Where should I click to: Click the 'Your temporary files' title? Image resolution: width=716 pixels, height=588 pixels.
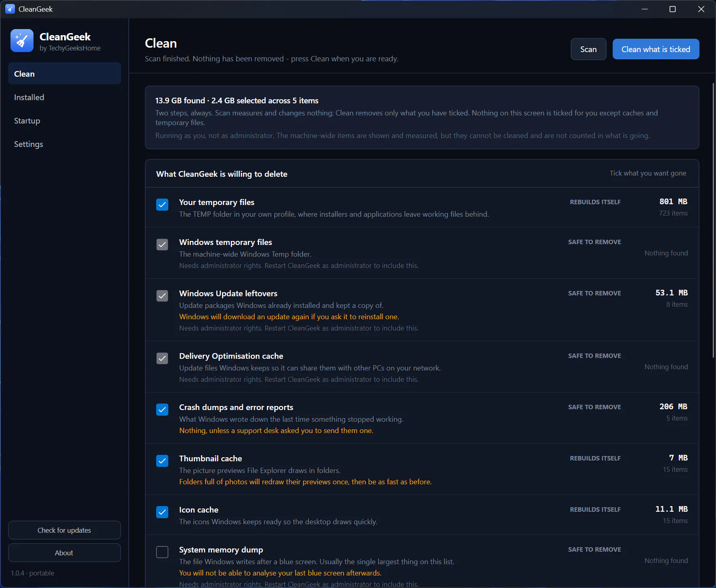click(217, 202)
